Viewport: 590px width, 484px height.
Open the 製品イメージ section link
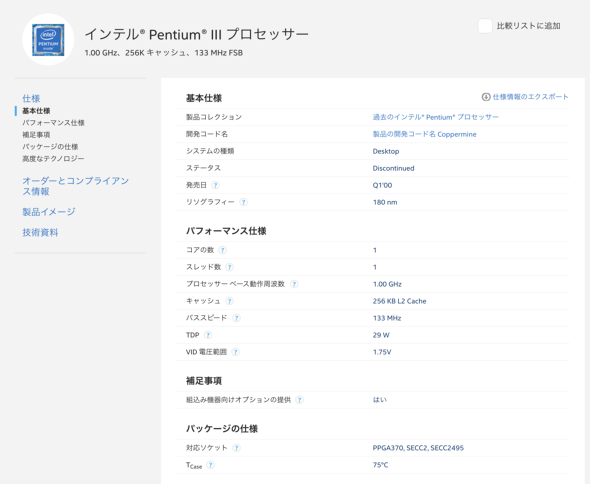(x=49, y=212)
